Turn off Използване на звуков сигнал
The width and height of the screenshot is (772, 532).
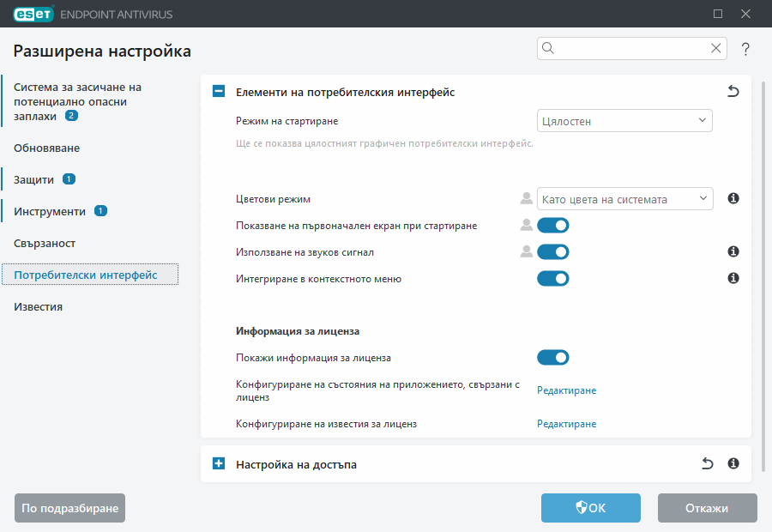[x=553, y=251]
